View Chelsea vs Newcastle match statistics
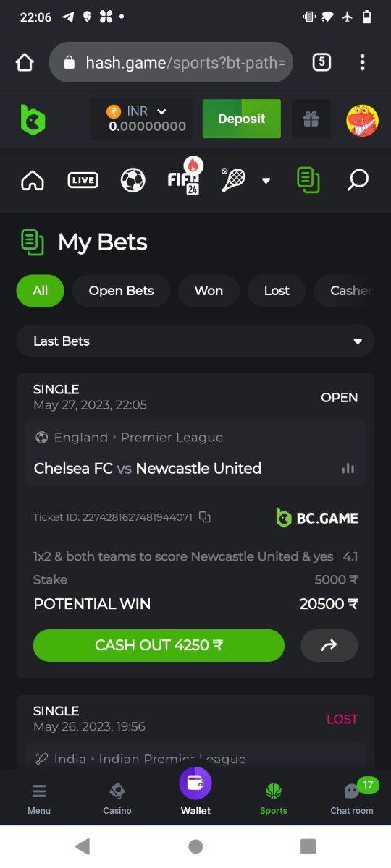This screenshot has width=391, height=868. 348,469
